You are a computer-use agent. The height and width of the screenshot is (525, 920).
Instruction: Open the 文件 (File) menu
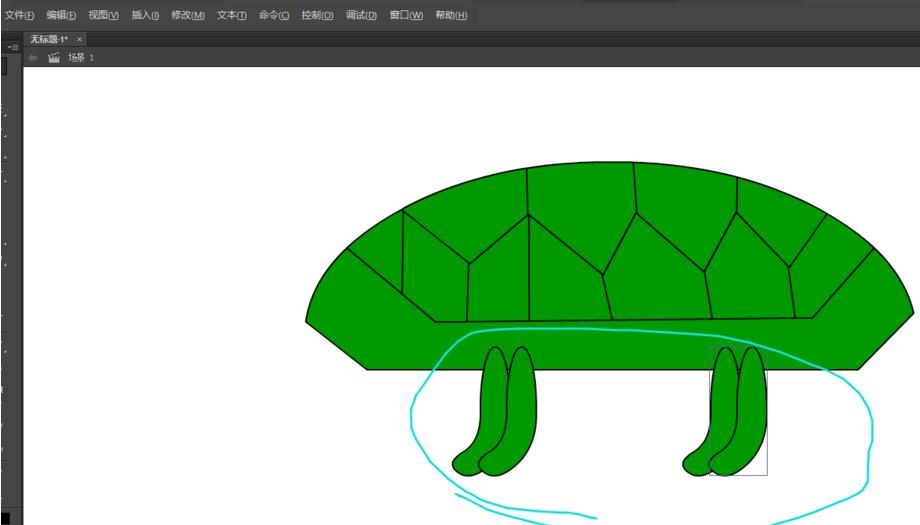pyautogui.click(x=18, y=15)
